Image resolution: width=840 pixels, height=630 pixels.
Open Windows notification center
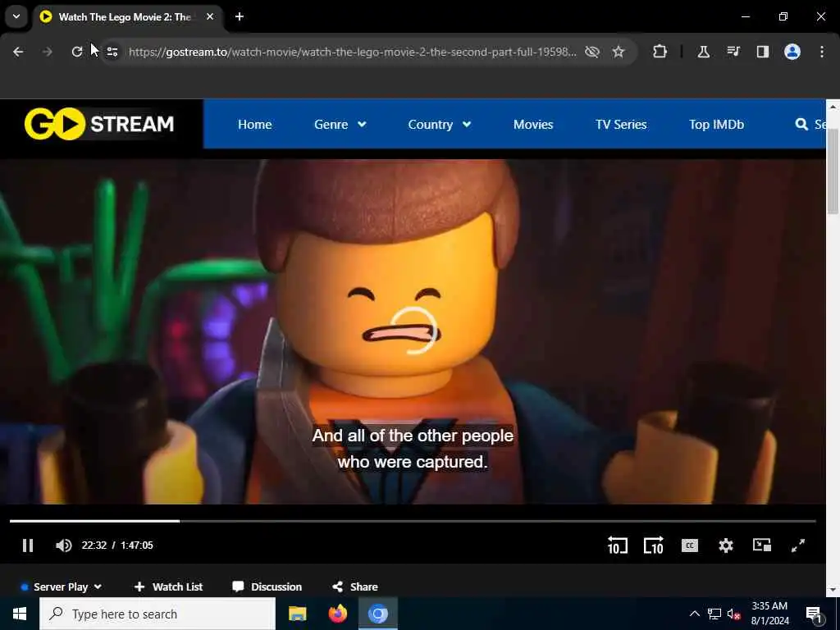(x=814, y=614)
